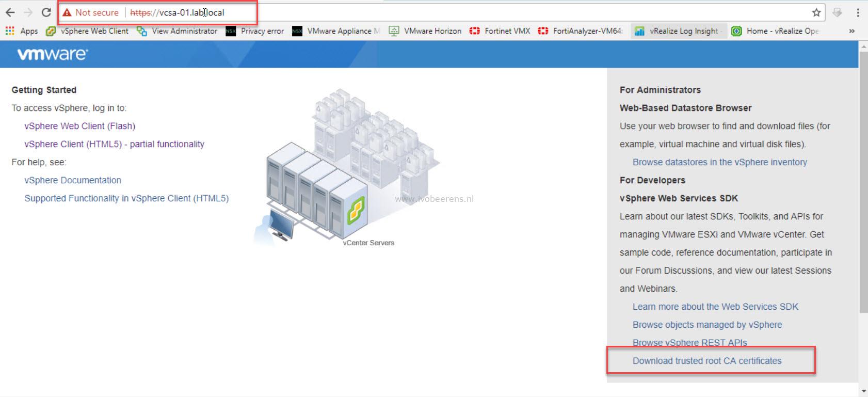Reload the page with the refresh icon

click(46, 12)
